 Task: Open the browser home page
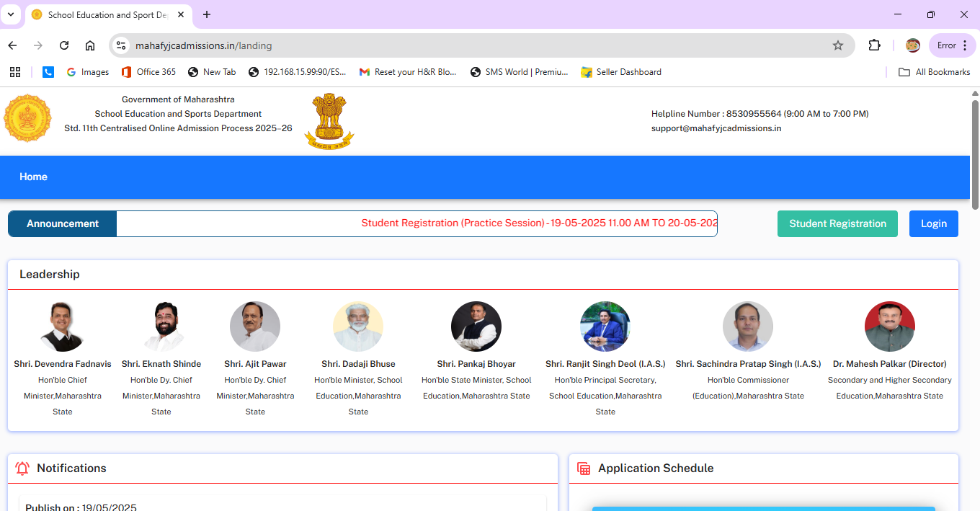click(x=90, y=45)
